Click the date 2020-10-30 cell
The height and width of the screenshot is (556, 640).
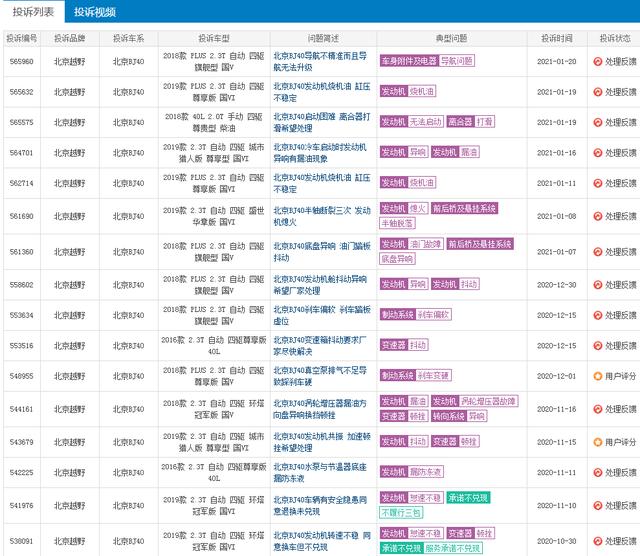tap(557, 541)
